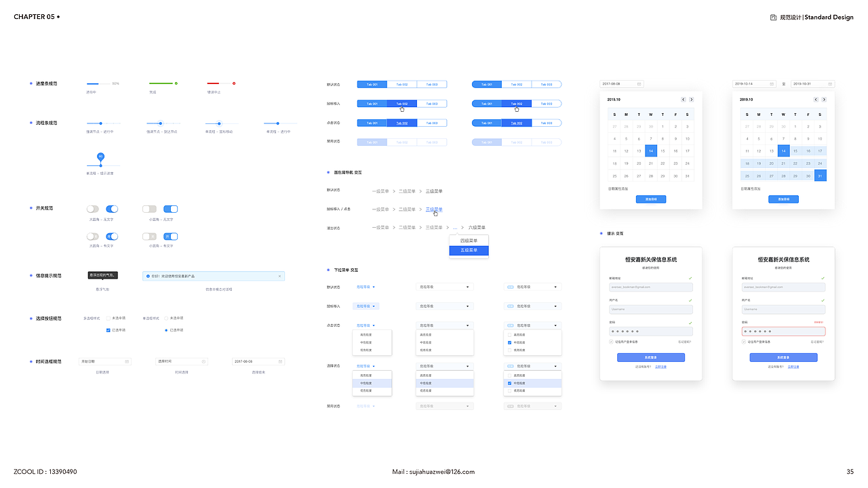Toggle the blue on switch above 小圆角 - 无文字
The image size is (868, 488).
click(x=171, y=209)
